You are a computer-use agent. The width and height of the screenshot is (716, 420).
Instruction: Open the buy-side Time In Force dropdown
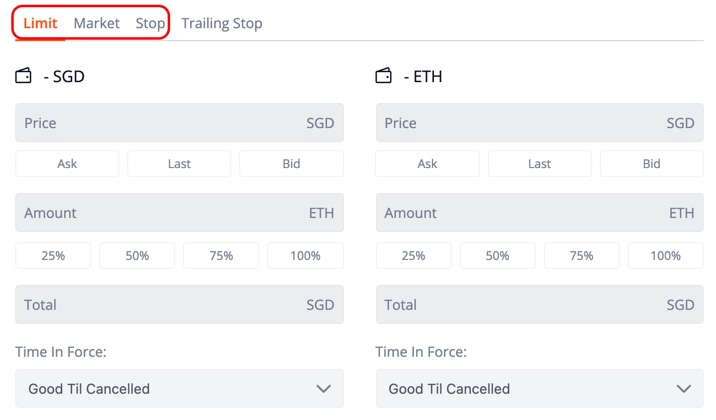tap(179, 388)
